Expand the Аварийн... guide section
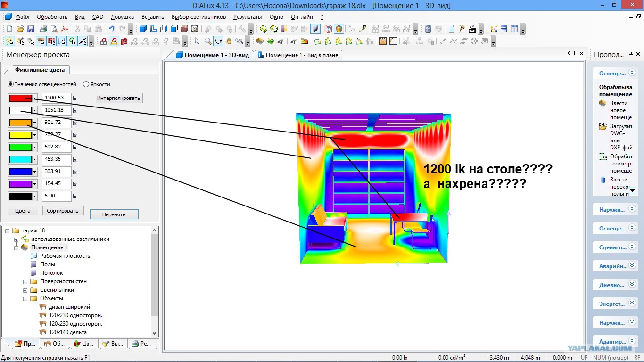The width and height of the screenshot is (644, 362). 632,266
